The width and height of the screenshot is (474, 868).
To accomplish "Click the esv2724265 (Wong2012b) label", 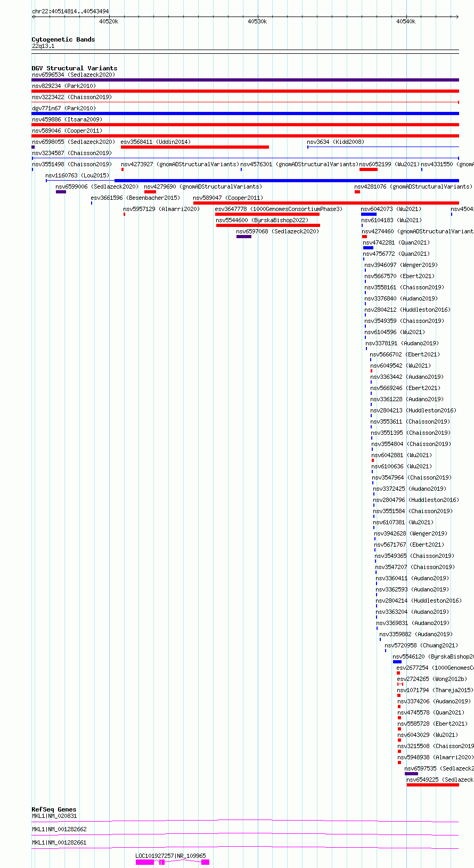I will (432, 679).
